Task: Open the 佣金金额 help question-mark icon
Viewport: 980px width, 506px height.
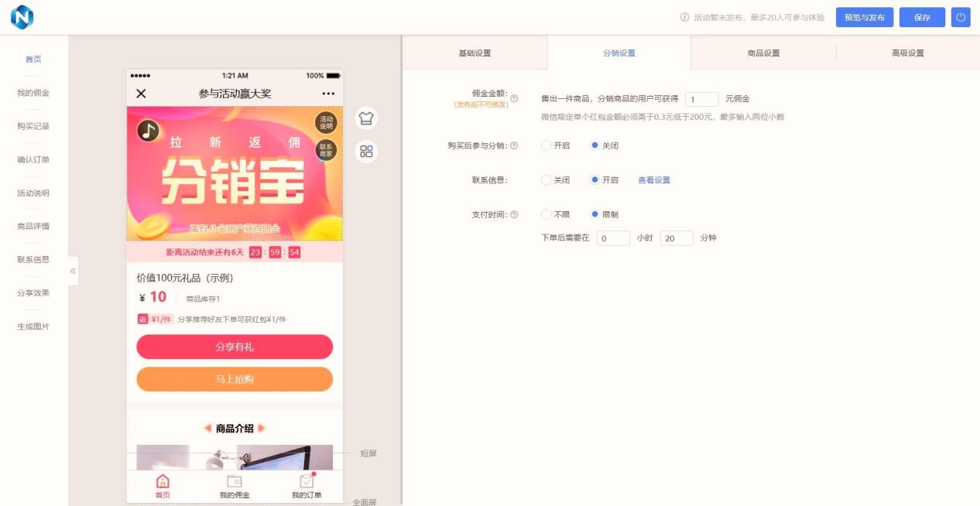Action: 514,97
